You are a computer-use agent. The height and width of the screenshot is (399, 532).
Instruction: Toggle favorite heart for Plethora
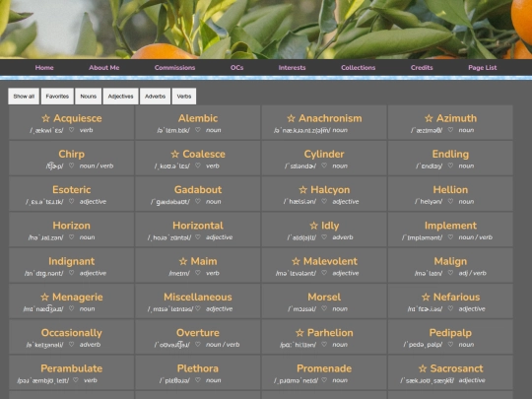coord(198,380)
